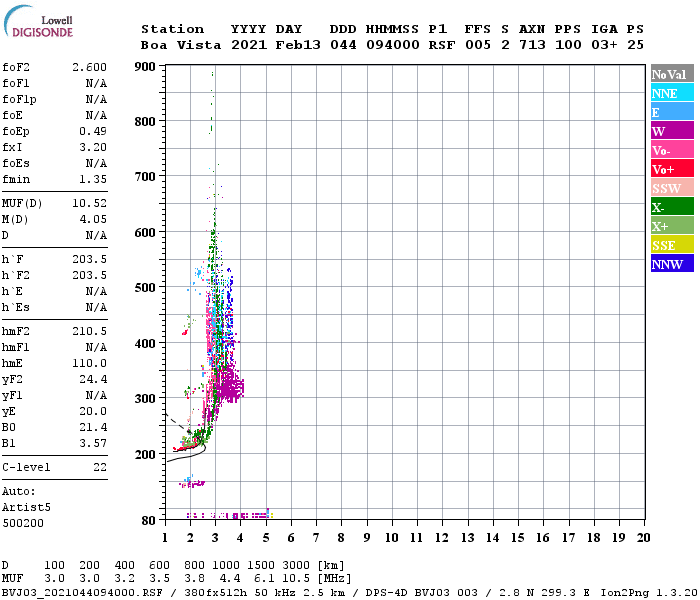Click the B0 value 21.4
This screenshot has height=600, width=700.
click(x=93, y=427)
